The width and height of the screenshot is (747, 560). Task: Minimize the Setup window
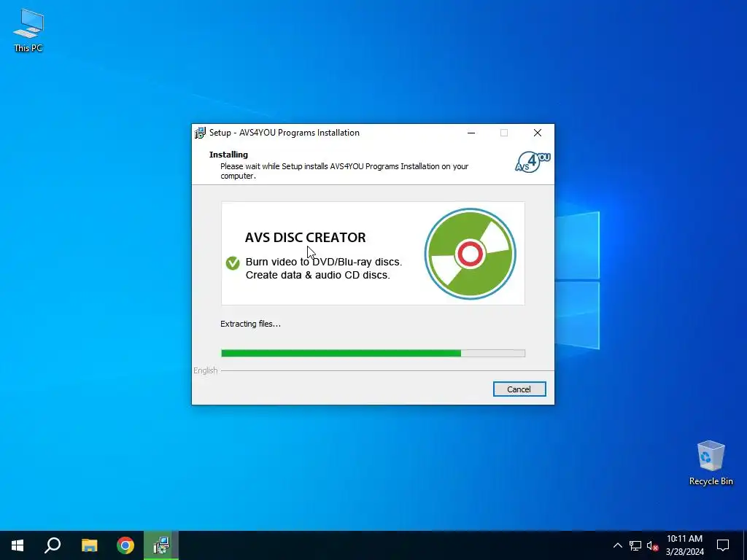(471, 133)
